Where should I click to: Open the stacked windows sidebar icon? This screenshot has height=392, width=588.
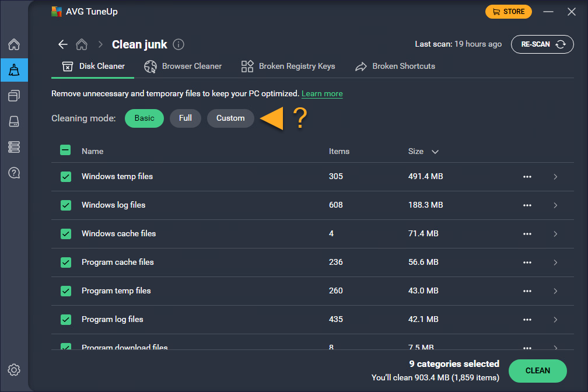(x=14, y=96)
